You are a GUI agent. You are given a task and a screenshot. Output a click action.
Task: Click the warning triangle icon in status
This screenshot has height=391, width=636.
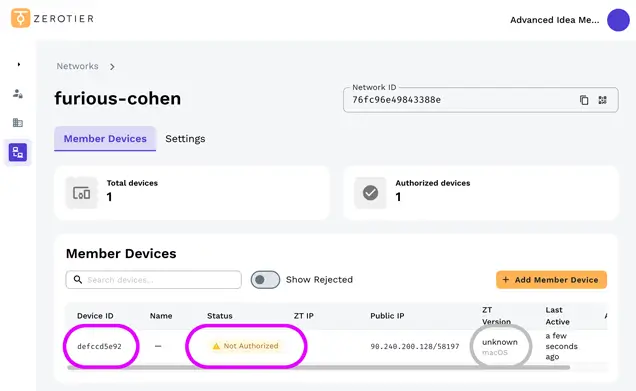(216, 346)
